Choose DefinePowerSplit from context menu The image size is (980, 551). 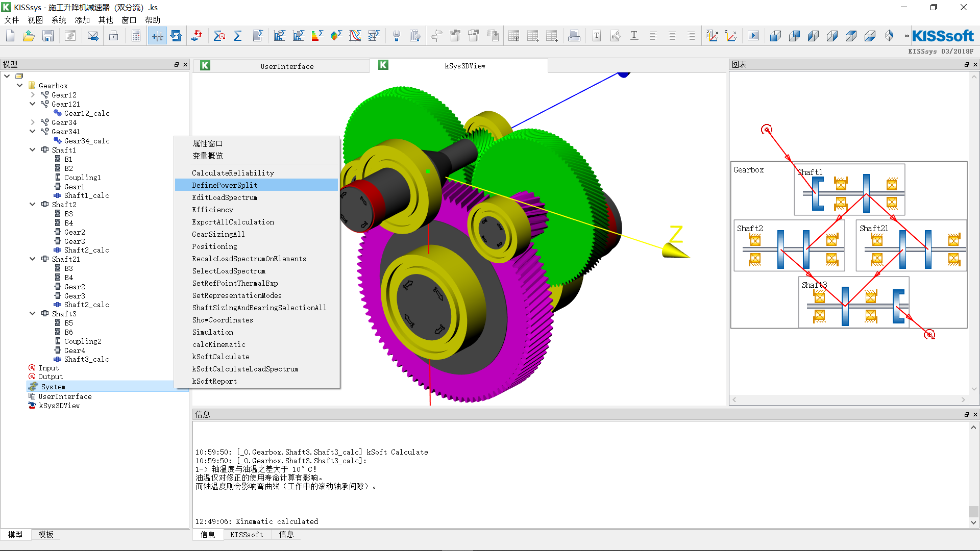(256, 185)
